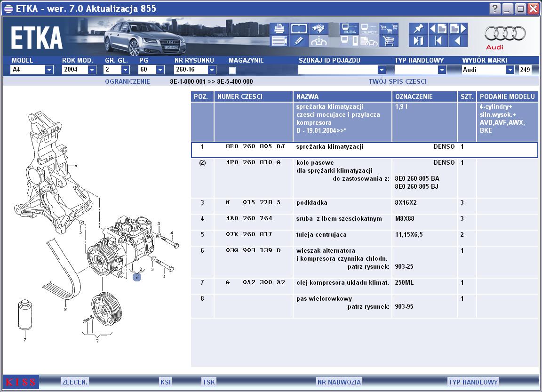Open the single shopping cart icon

tap(389, 41)
